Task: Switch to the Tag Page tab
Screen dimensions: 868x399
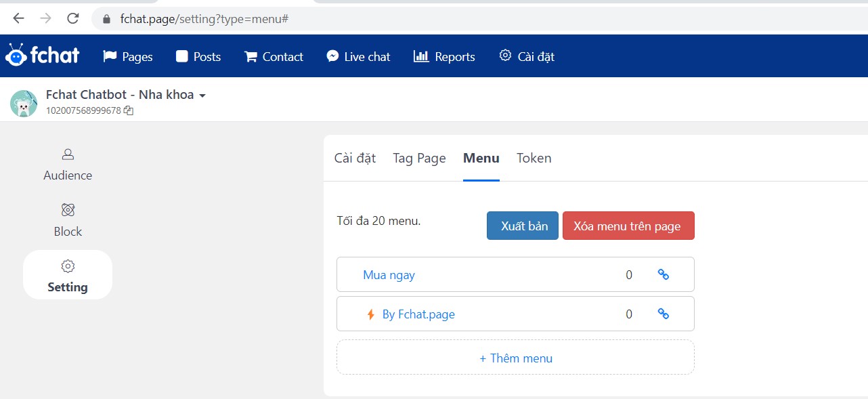Action: point(419,158)
